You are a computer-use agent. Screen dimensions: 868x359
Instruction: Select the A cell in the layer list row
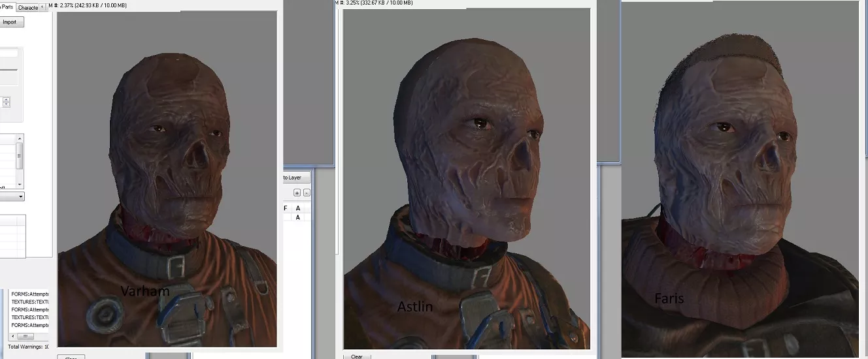(x=298, y=217)
